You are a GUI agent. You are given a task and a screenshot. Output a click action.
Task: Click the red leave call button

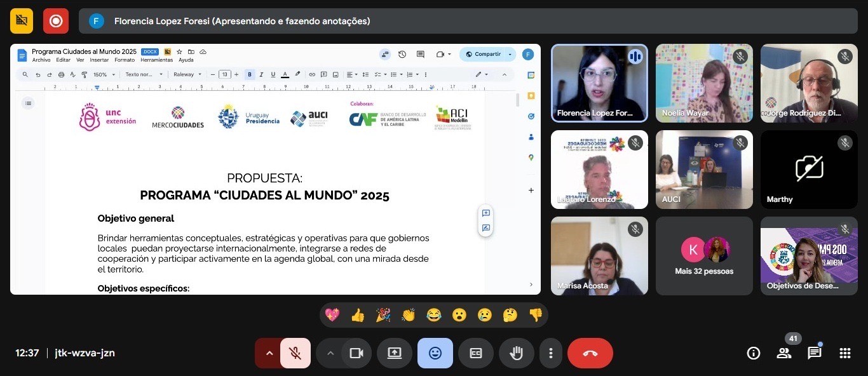coord(590,353)
